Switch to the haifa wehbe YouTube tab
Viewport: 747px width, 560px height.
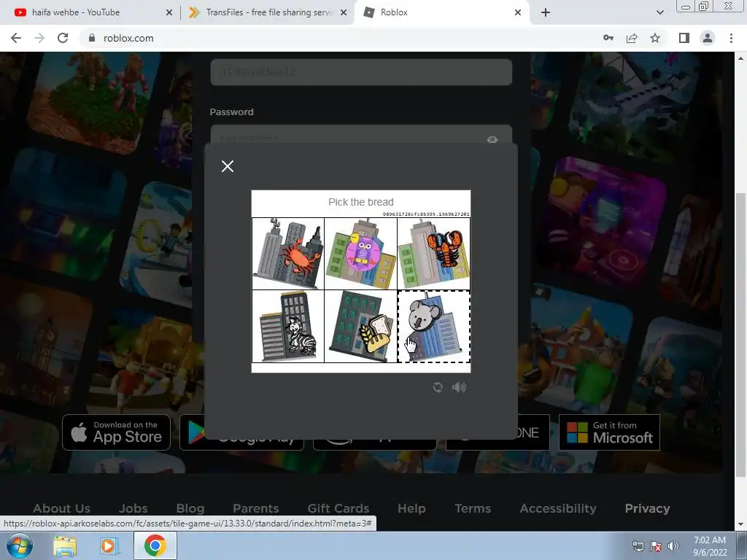pos(89,12)
